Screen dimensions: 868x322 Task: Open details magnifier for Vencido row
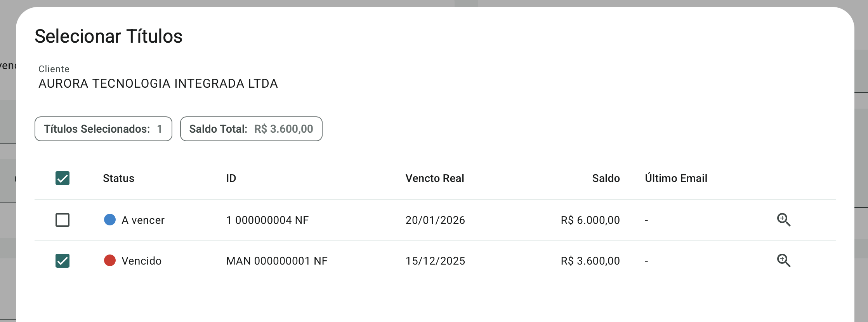coord(783,260)
